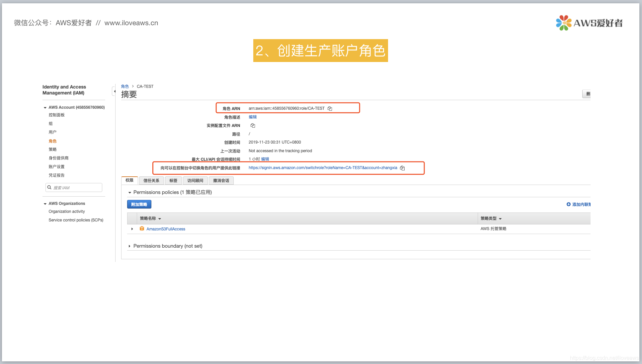
Task: Open 控制面板 in the sidebar
Action: coord(56,115)
